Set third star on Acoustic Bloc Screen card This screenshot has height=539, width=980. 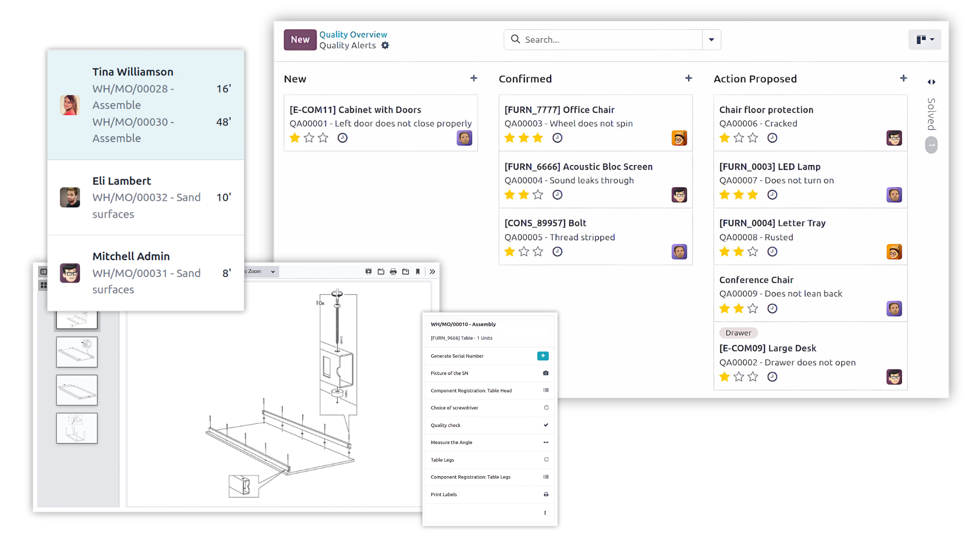538,195
